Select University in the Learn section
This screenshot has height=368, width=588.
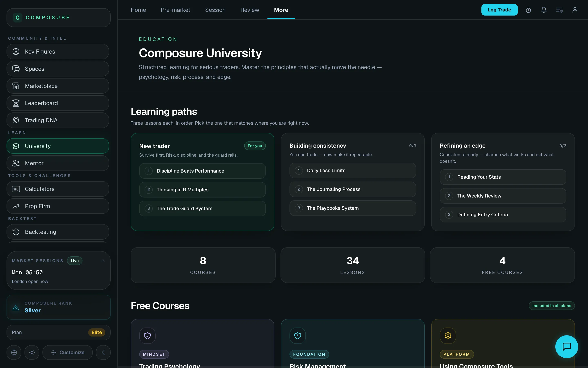click(x=58, y=146)
